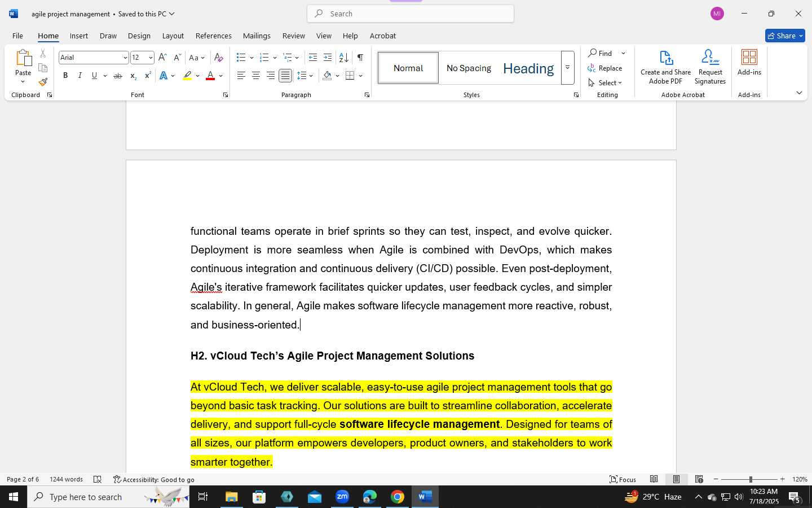
Task: Toggle superscript formatting
Action: point(148,76)
